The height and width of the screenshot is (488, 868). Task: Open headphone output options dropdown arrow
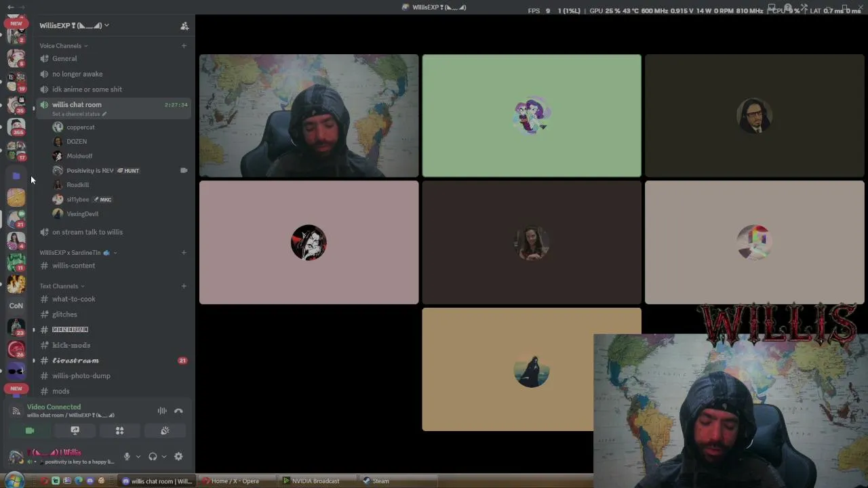[x=163, y=457]
